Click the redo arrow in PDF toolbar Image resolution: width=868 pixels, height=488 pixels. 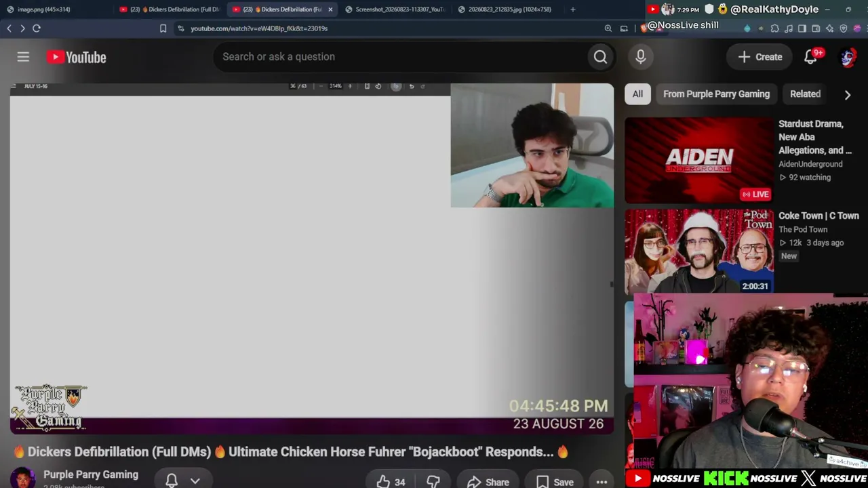click(x=422, y=86)
